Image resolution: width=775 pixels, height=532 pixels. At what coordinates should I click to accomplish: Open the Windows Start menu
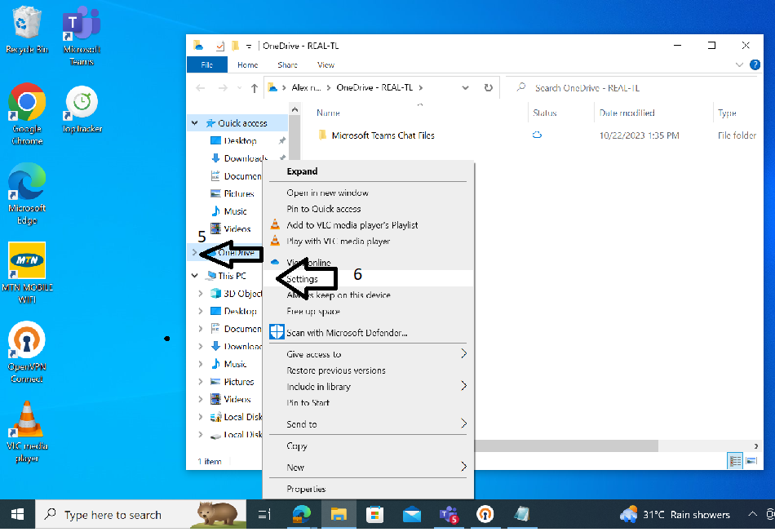[17, 515]
